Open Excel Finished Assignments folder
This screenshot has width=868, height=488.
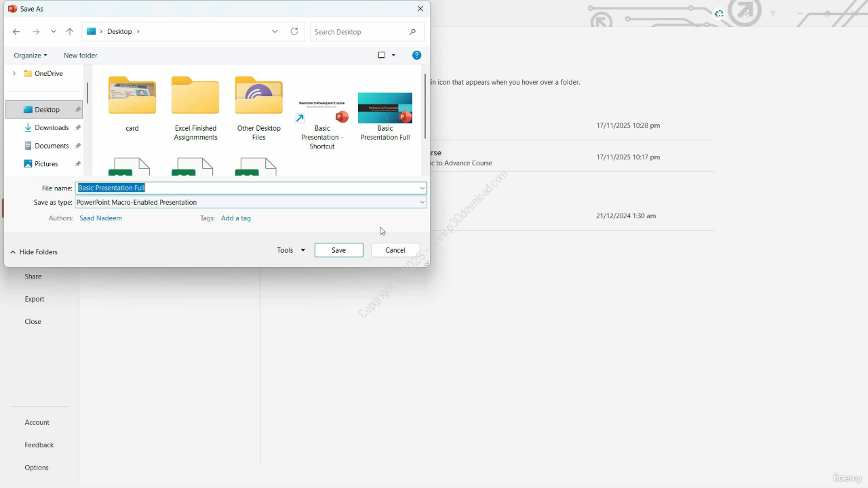tap(195, 107)
